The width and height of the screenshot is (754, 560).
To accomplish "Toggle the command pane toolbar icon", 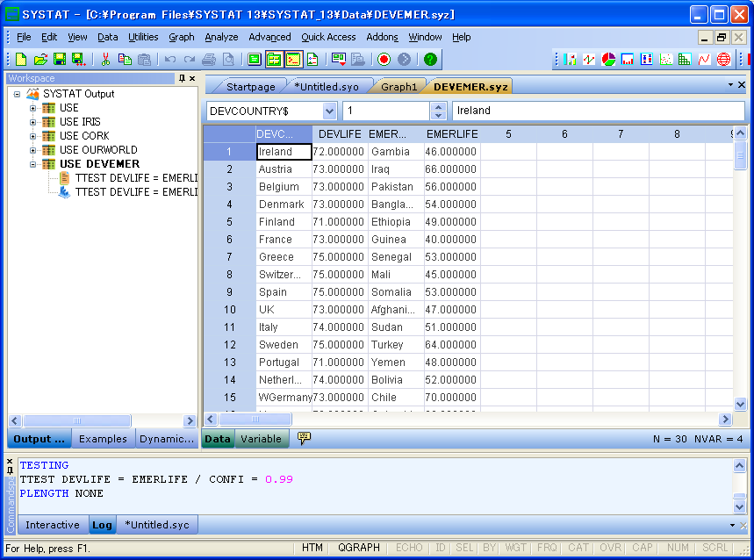I will click(x=293, y=59).
